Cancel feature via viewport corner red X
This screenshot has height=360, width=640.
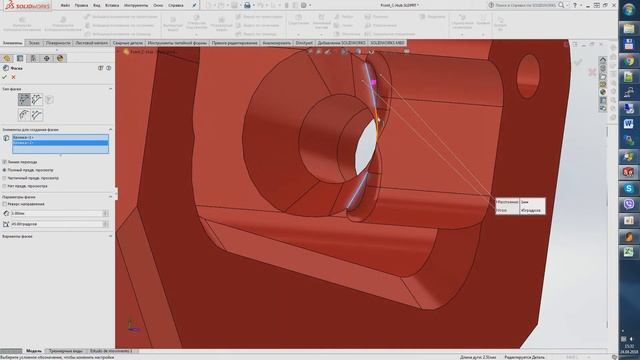(x=592, y=72)
